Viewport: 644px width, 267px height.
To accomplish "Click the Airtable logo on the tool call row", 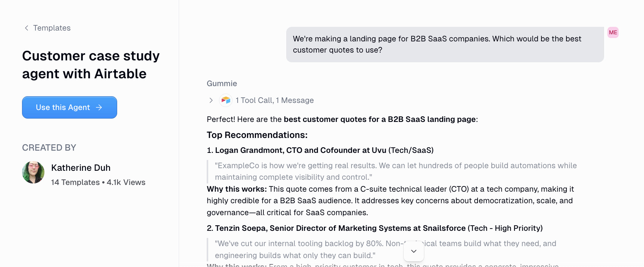I will tap(226, 100).
